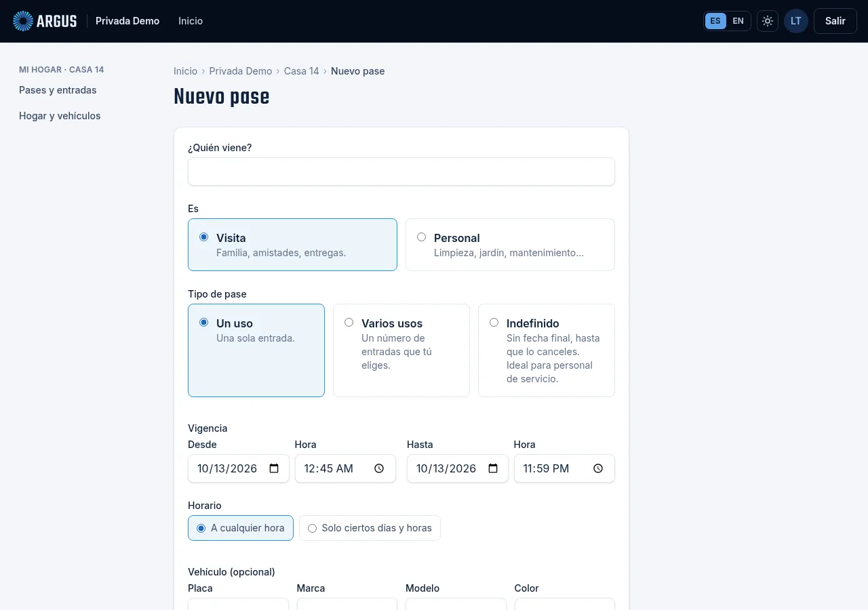Click the Color input field
868x610 pixels.
(565, 604)
